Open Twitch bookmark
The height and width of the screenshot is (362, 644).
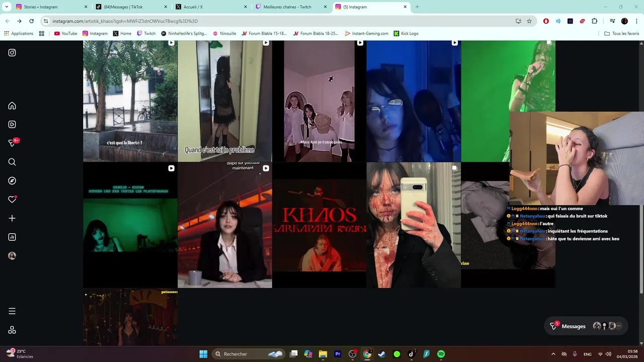tap(146, 34)
